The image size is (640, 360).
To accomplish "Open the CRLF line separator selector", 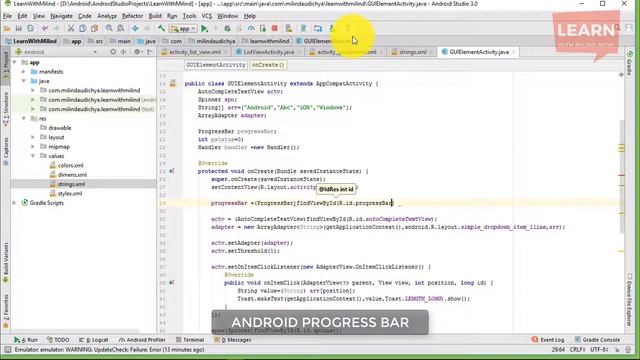I will (578, 350).
